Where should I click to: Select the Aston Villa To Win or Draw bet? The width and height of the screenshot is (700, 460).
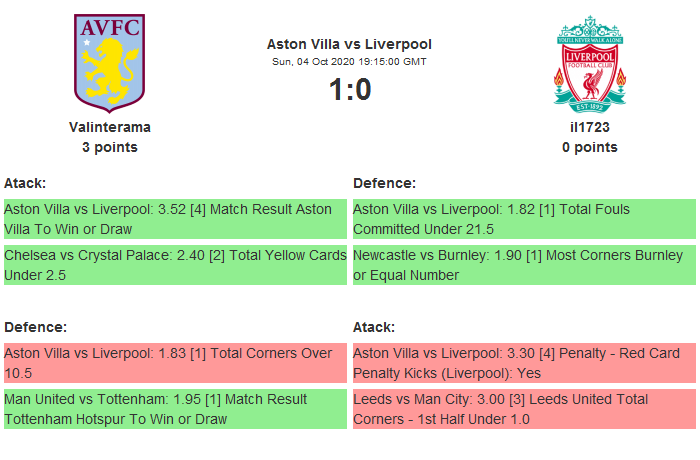[175, 219]
